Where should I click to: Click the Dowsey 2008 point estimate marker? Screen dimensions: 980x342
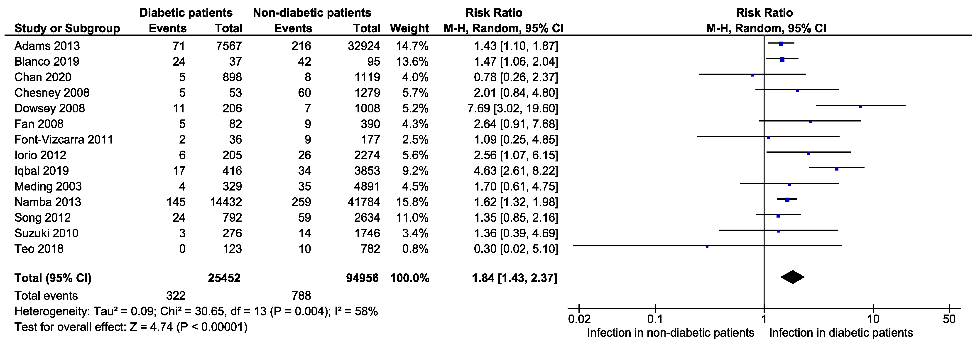pos(861,107)
